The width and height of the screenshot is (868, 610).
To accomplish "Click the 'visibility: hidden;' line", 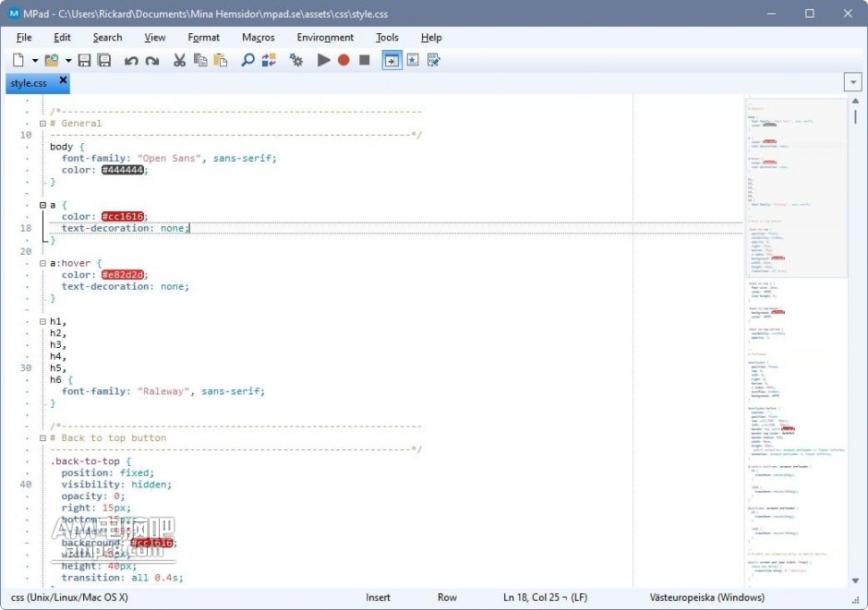I will coord(116,484).
